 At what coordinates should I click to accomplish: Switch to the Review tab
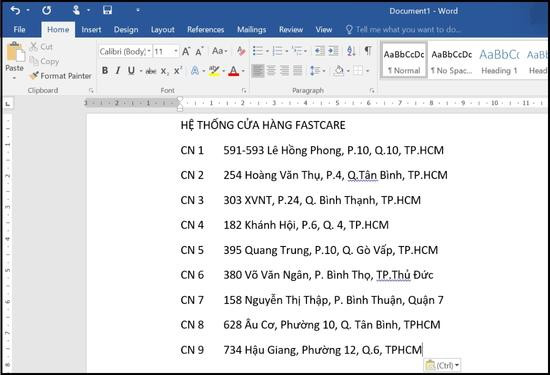click(x=291, y=30)
